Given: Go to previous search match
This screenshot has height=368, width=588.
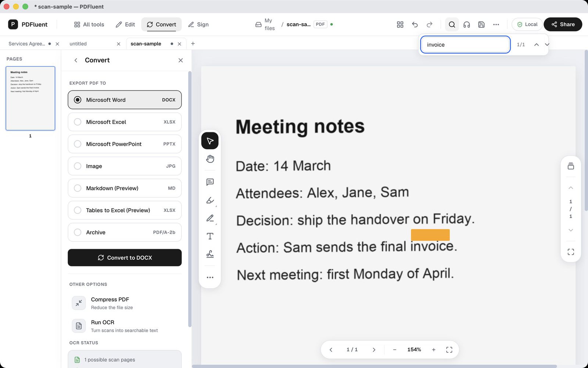Looking at the screenshot, I should (x=537, y=45).
